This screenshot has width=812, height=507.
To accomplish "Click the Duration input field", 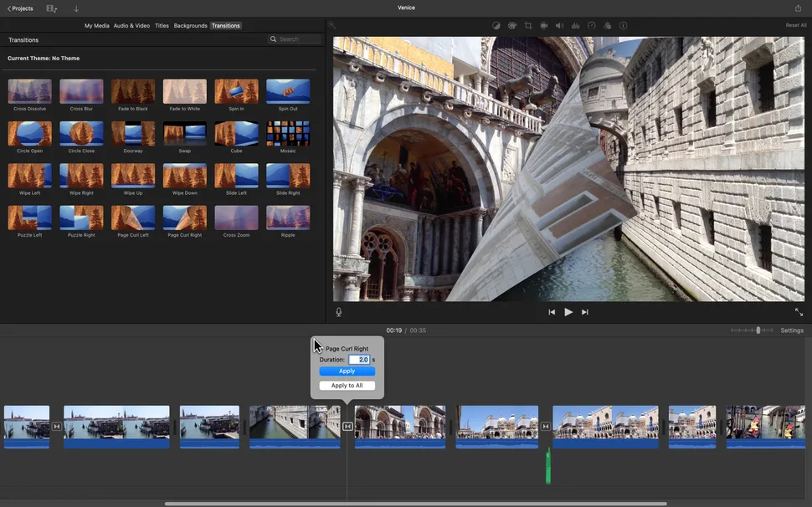I will (359, 360).
